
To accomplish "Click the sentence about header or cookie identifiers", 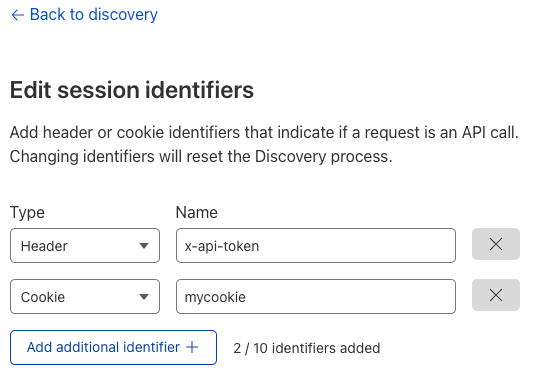I will [264, 133].
